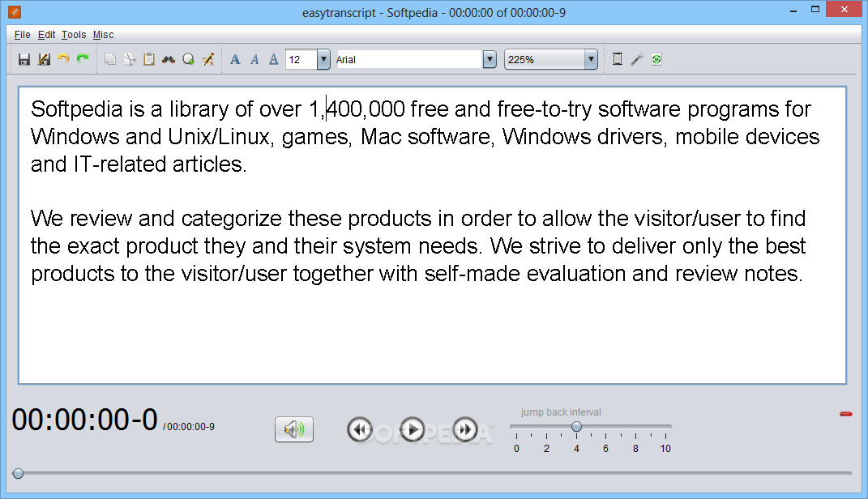Close the easytranscript window
This screenshot has height=499, width=868.
click(844, 10)
